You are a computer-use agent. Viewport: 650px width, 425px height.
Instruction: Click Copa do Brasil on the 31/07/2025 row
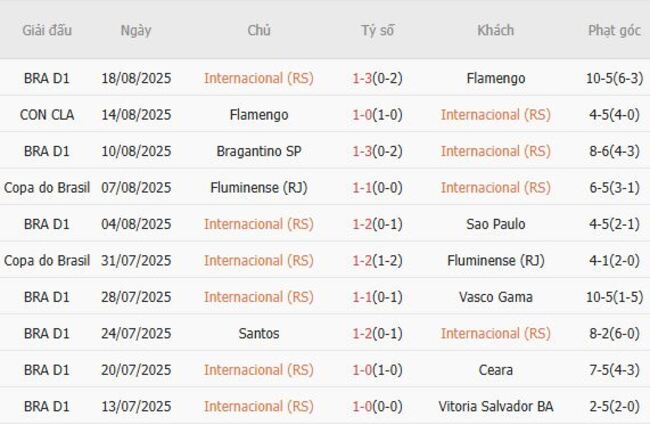click(47, 260)
